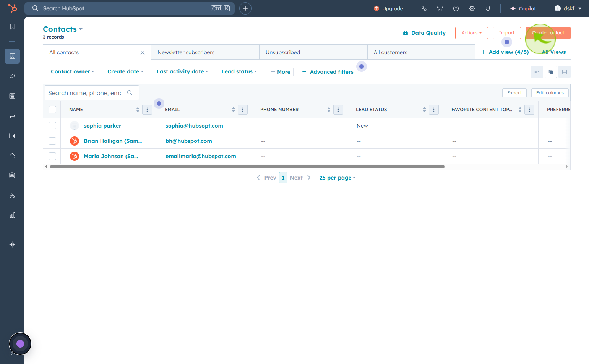Open the dskf account menu
The width and height of the screenshot is (589, 364).
point(568,8)
